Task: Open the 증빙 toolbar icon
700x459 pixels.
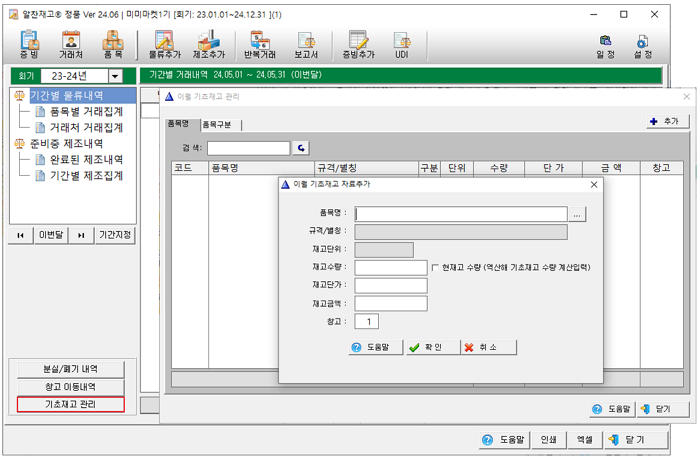Action: pos(29,45)
